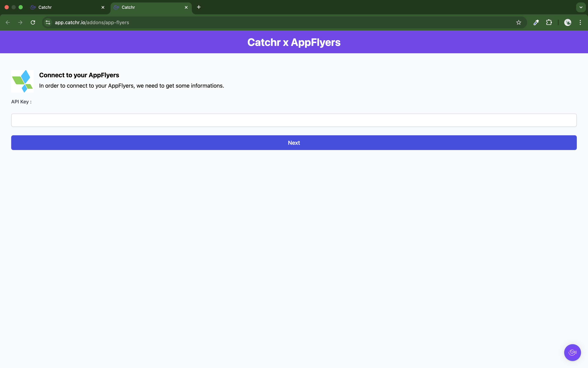Reload the current page
Viewport: 588px width, 368px height.
coord(33,22)
